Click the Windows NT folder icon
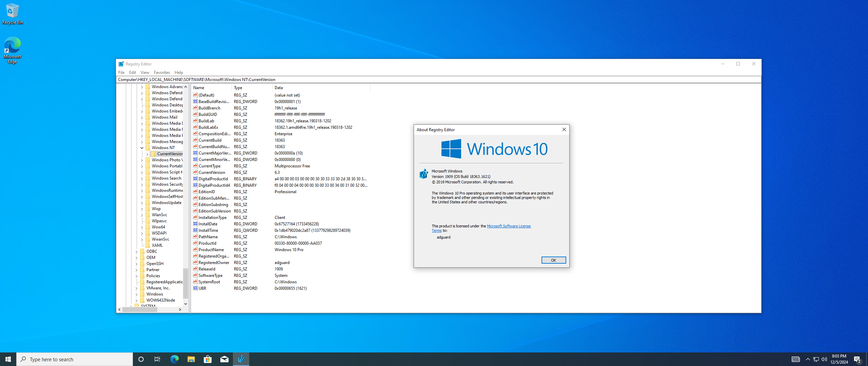 [147, 148]
